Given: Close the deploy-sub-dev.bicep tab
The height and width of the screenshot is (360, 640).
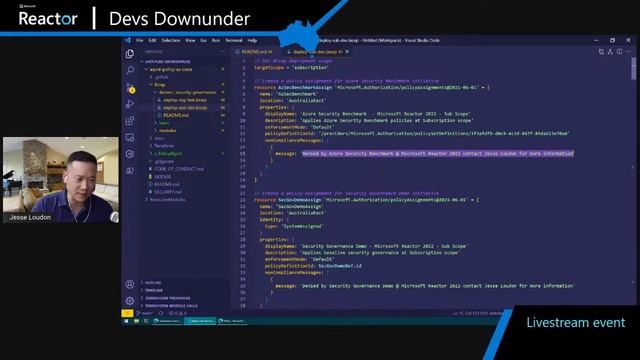Looking at the screenshot, I should pos(347,52).
